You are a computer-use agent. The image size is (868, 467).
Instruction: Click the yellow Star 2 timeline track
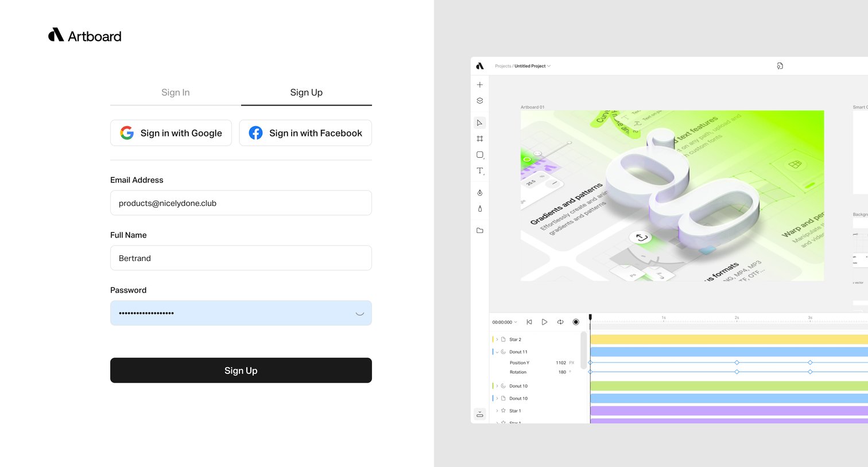729,340
